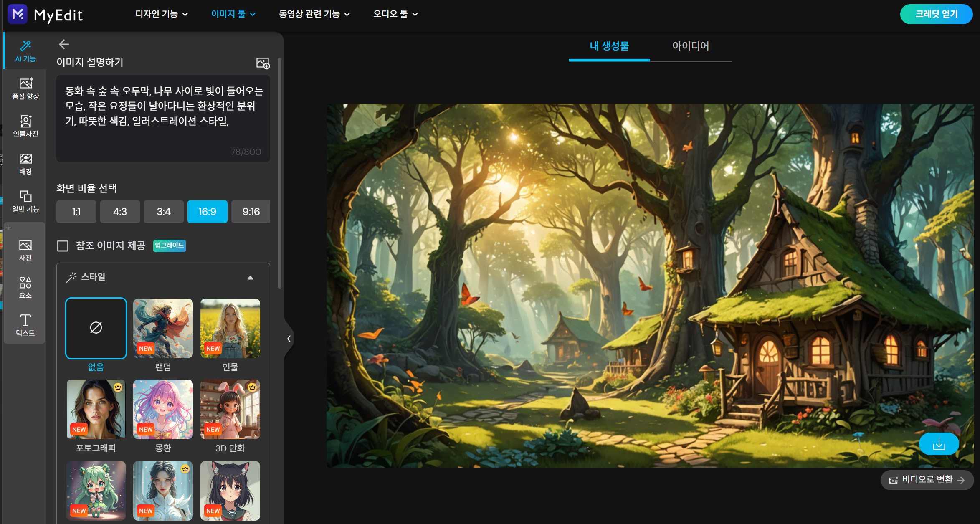Choose the 1:1 aspect ratio

pos(76,212)
